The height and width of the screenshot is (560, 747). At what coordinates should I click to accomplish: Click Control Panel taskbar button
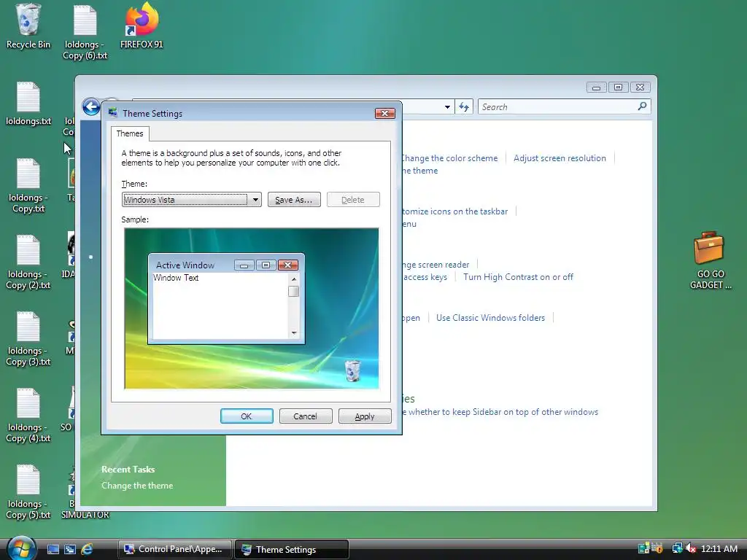tap(175, 549)
